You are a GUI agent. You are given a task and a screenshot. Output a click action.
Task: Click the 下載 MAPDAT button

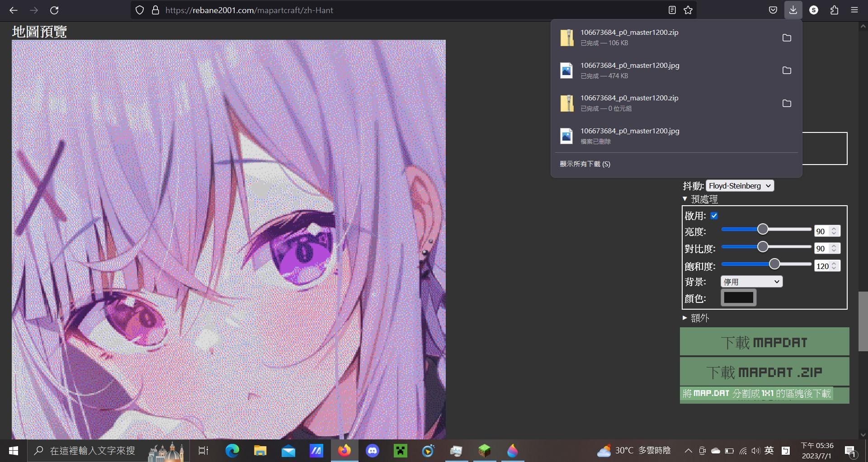pyautogui.click(x=764, y=342)
